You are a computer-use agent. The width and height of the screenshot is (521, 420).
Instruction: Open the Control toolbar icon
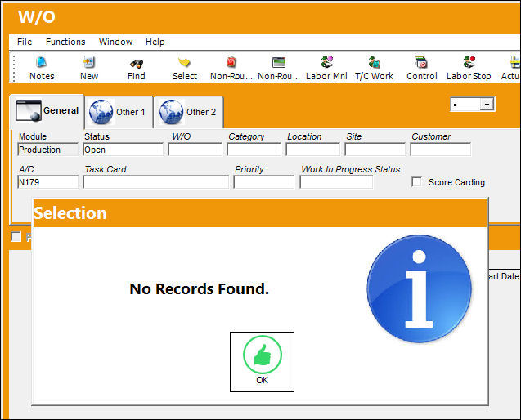(422, 68)
